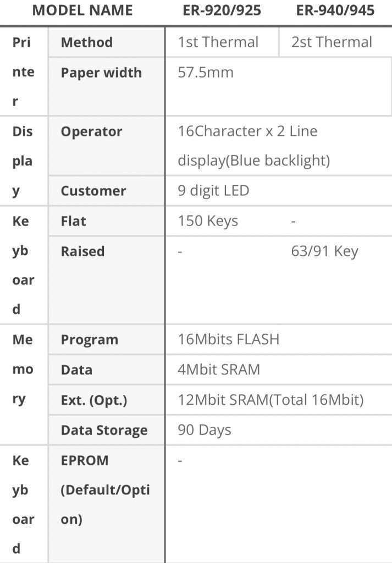Click the 1st Thermal cell
The image size is (392, 563).
(218, 42)
